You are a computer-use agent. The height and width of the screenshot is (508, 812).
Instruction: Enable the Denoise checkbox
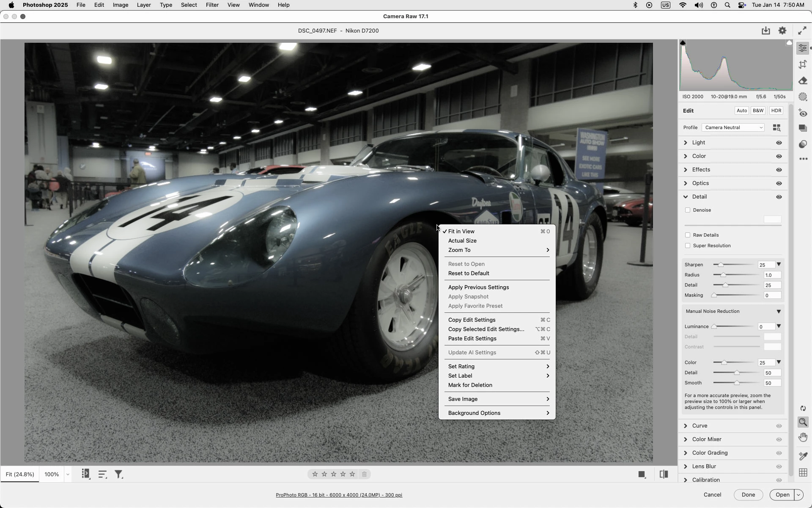688,210
